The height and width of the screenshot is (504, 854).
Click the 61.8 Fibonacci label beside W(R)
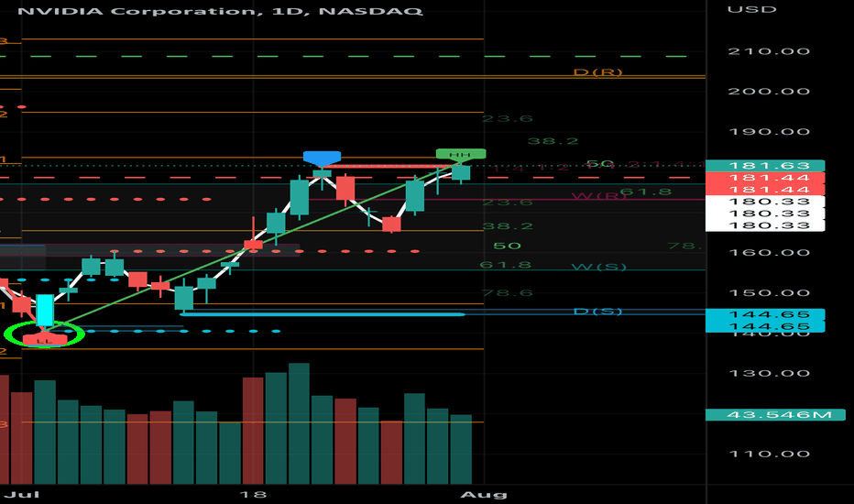pyautogui.click(x=646, y=192)
